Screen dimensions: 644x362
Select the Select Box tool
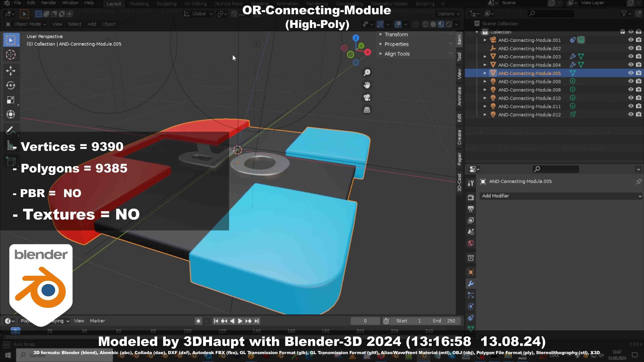(x=11, y=40)
